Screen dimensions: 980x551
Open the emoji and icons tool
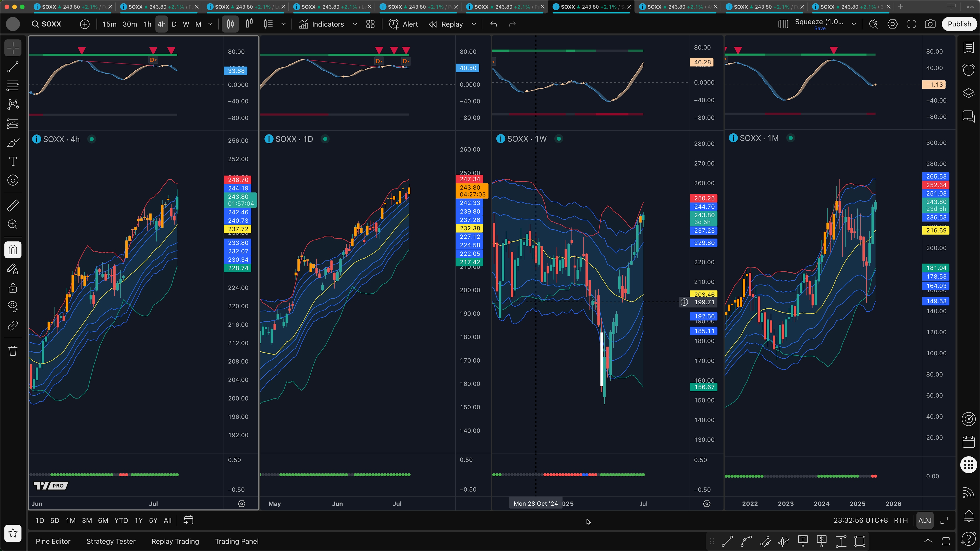13,180
